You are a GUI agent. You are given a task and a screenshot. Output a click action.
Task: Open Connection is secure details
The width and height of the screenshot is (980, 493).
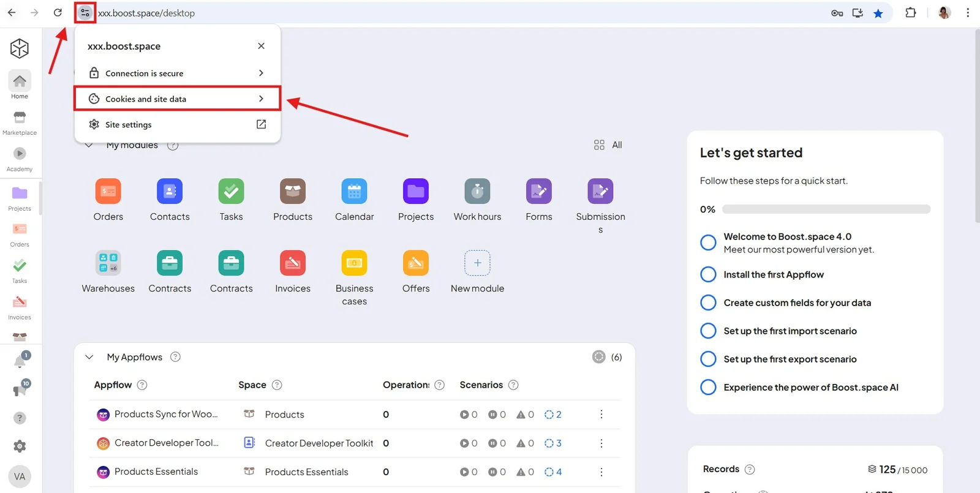[x=177, y=73]
